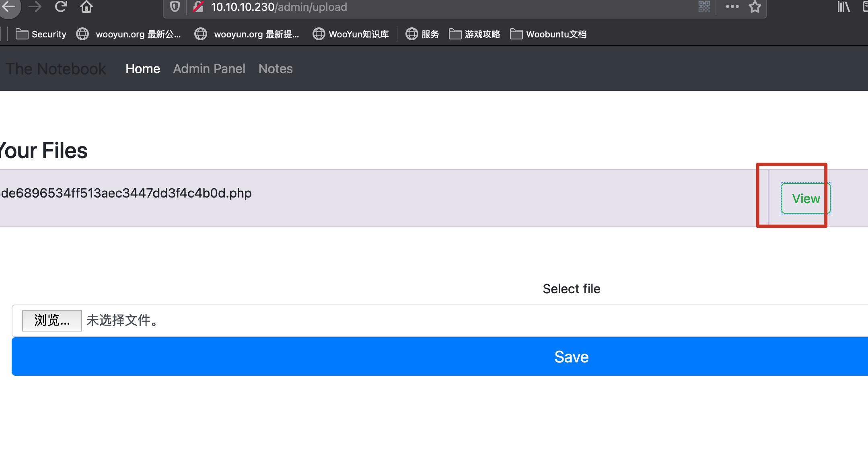Click the forward navigation arrow
Viewport: 868px width, 457px height.
pos(35,6)
